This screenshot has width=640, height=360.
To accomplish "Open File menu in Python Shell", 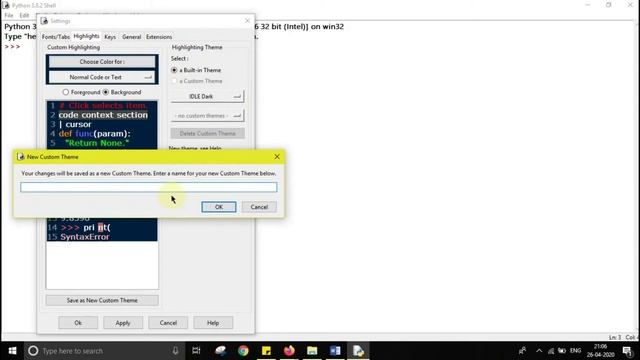I will coord(9,15).
